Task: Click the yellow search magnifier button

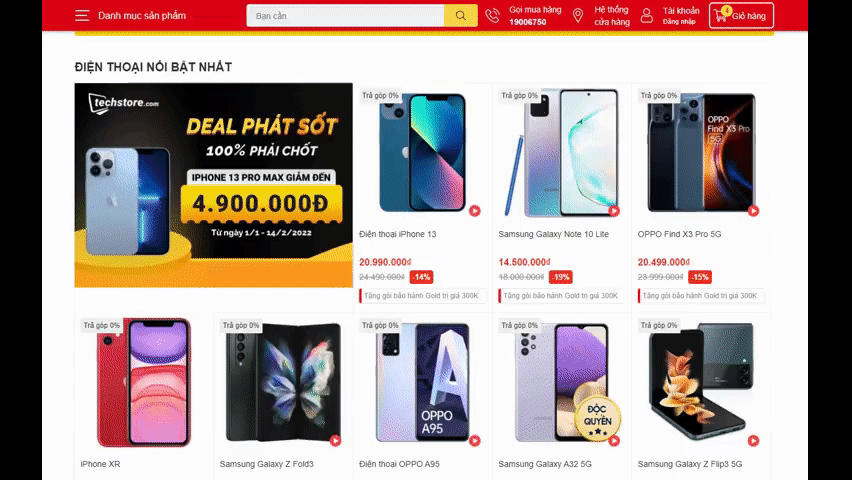Action: click(x=461, y=16)
